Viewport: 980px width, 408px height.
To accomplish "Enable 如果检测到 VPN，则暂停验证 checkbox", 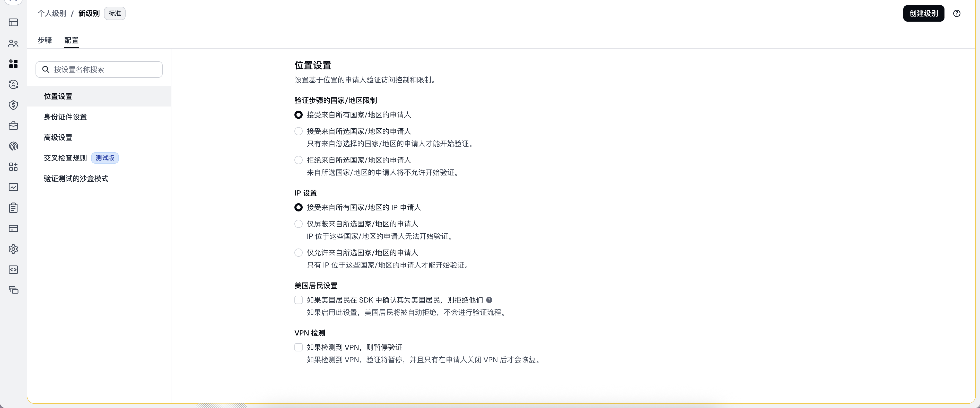I will point(299,347).
